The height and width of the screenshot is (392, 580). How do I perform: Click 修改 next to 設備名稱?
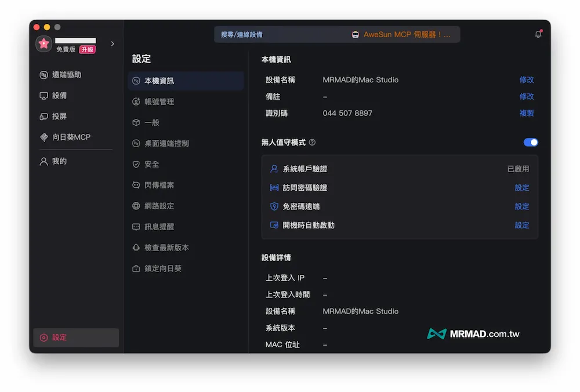pos(527,80)
